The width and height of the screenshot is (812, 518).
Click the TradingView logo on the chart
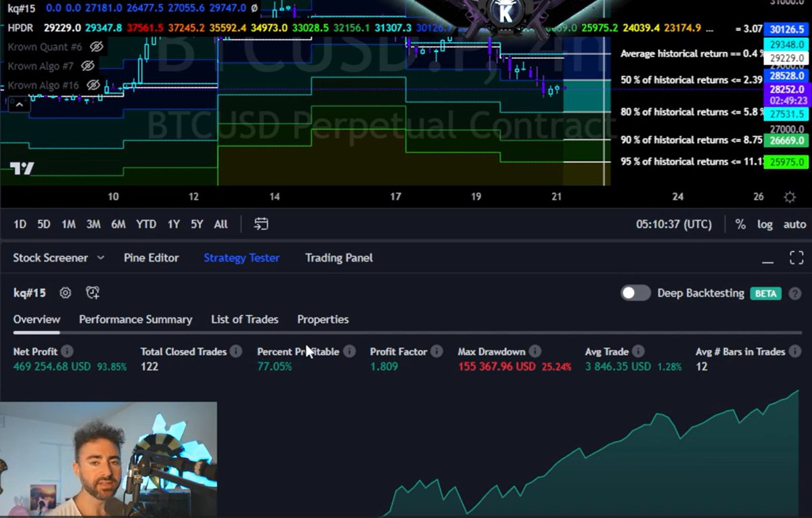point(22,168)
